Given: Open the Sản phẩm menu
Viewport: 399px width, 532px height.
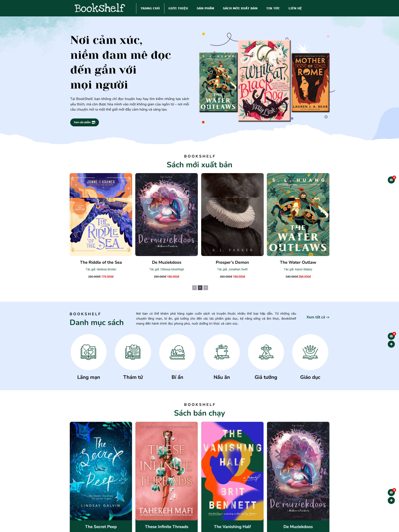Looking at the screenshot, I should [x=205, y=8].
